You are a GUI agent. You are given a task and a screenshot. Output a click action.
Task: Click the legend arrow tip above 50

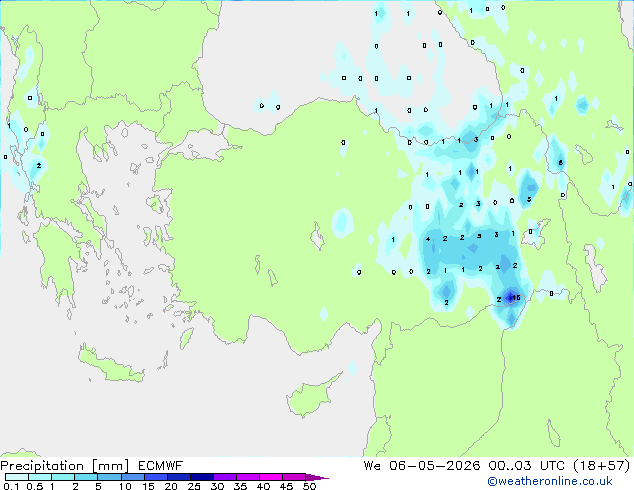tap(317, 477)
